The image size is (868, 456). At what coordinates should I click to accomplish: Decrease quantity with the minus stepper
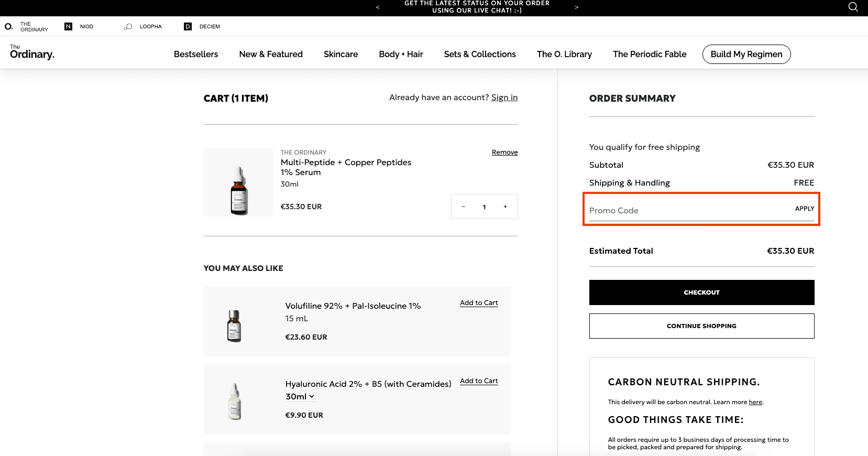click(463, 207)
